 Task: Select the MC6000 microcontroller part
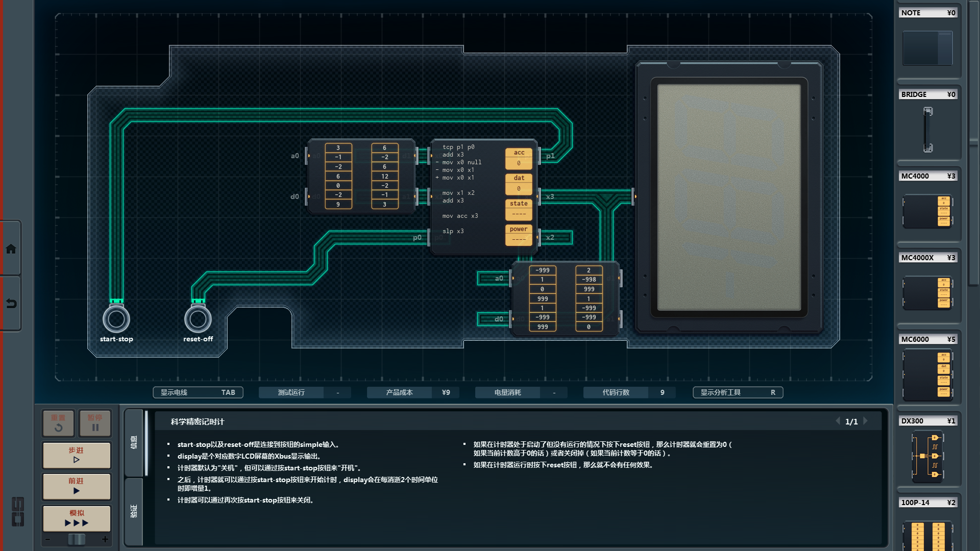927,375
